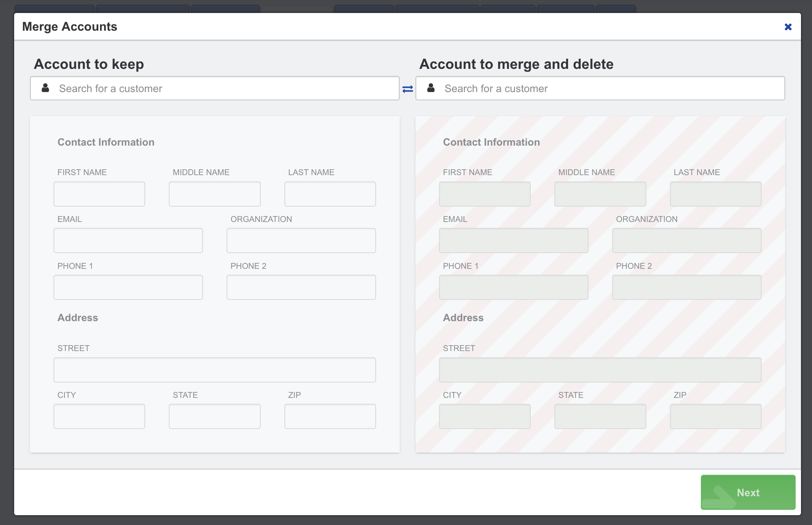Click State field in Account to keep

click(215, 416)
